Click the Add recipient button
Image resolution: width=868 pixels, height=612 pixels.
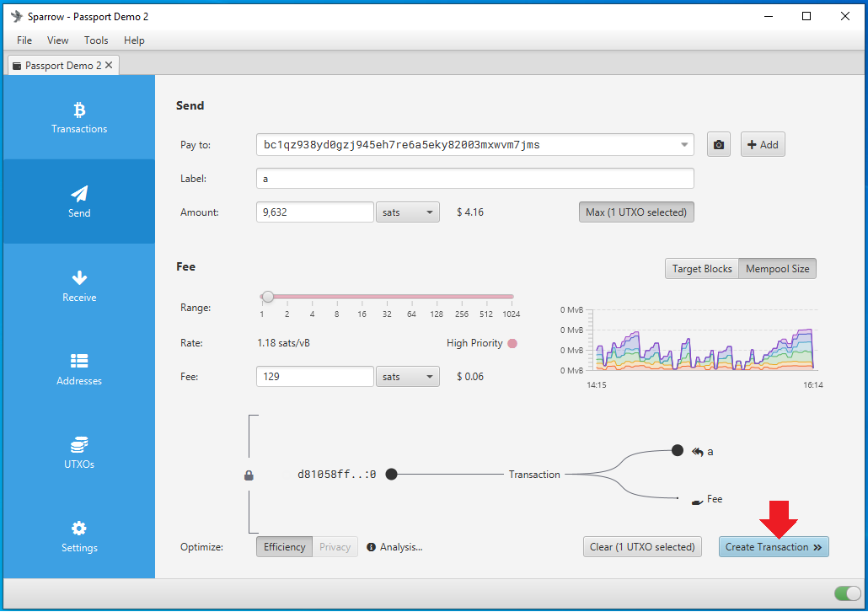(x=763, y=144)
